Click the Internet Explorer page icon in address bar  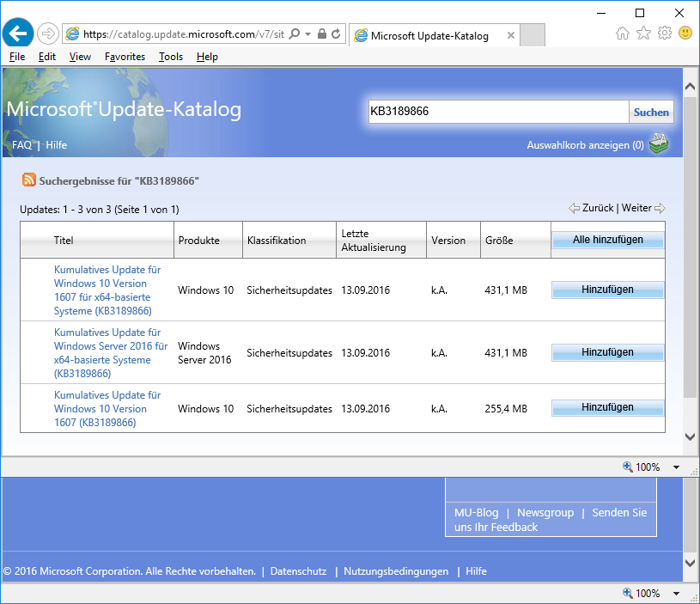(72, 34)
